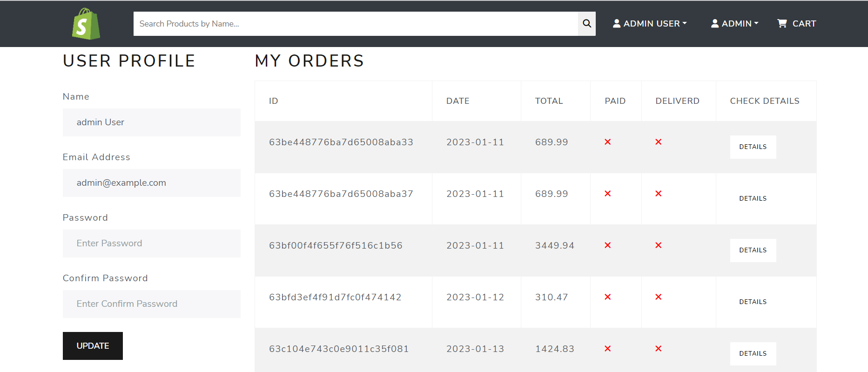Image resolution: width=868 pixels, height=372 pixels.
Task: Click the search magnifier icon
Action: click(586, 23)
